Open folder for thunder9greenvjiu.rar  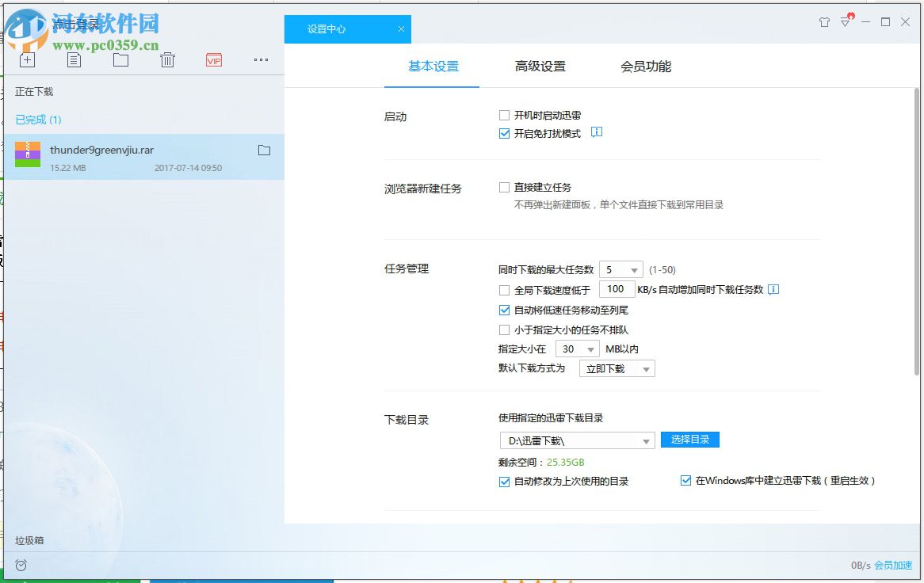pos(265,149)
